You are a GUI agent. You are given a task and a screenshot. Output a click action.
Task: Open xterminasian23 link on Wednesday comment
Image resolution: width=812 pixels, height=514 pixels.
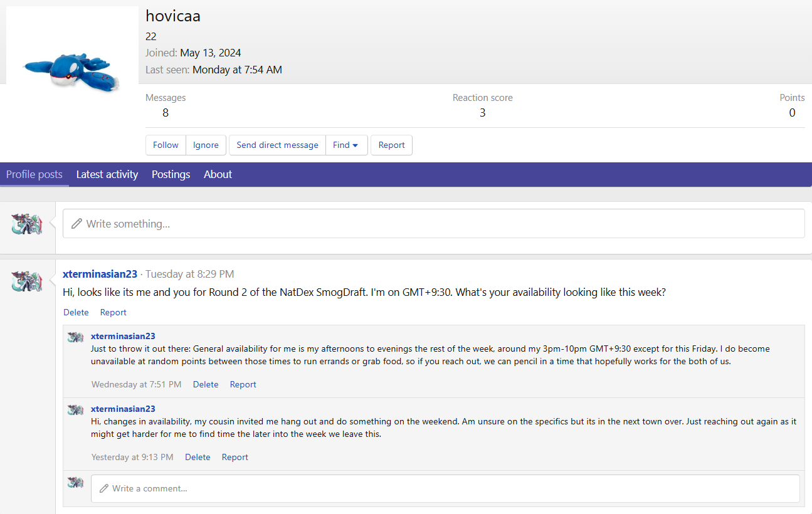tap(123, 336)
